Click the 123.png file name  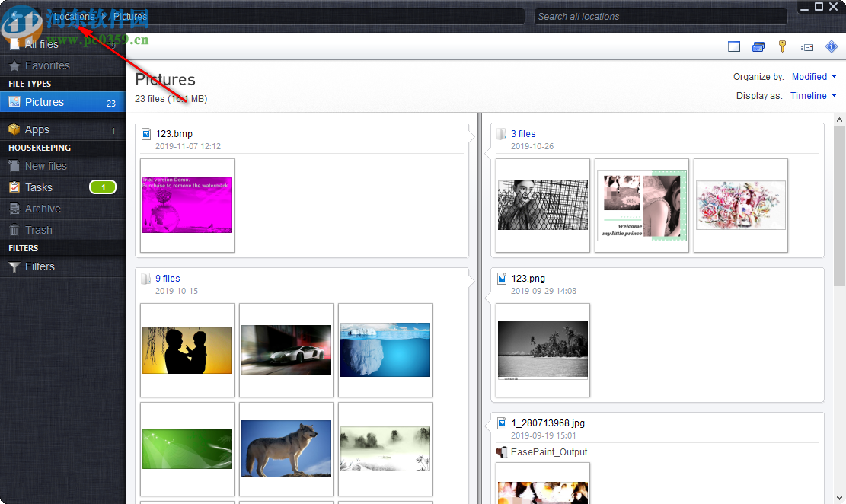tap(528, 279)
